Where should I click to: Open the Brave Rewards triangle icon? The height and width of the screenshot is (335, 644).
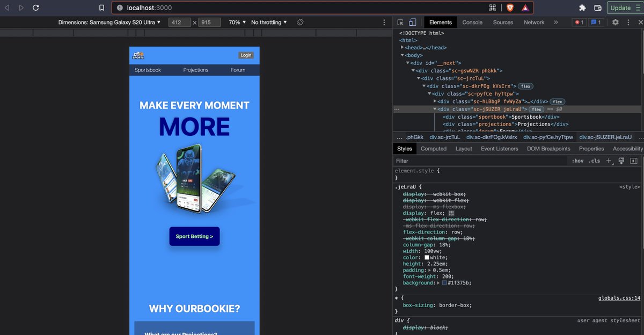524,8
